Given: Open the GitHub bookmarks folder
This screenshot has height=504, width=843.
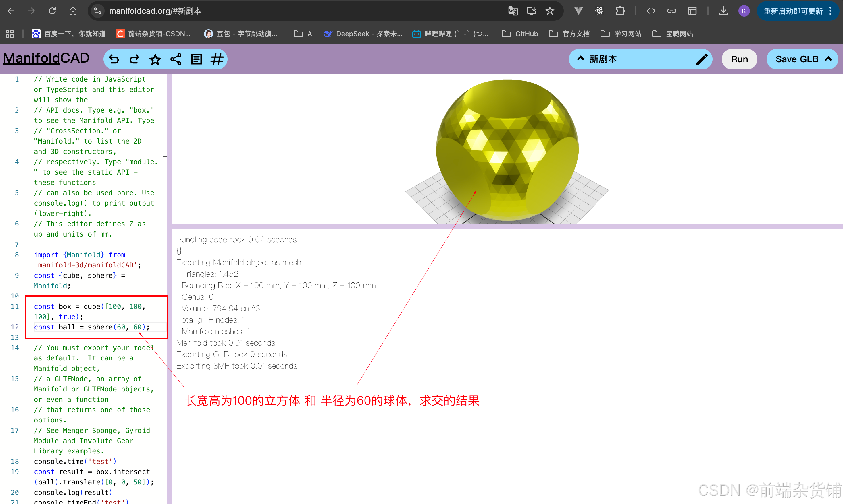Looking at the screenshot, I should pos(520,34).
